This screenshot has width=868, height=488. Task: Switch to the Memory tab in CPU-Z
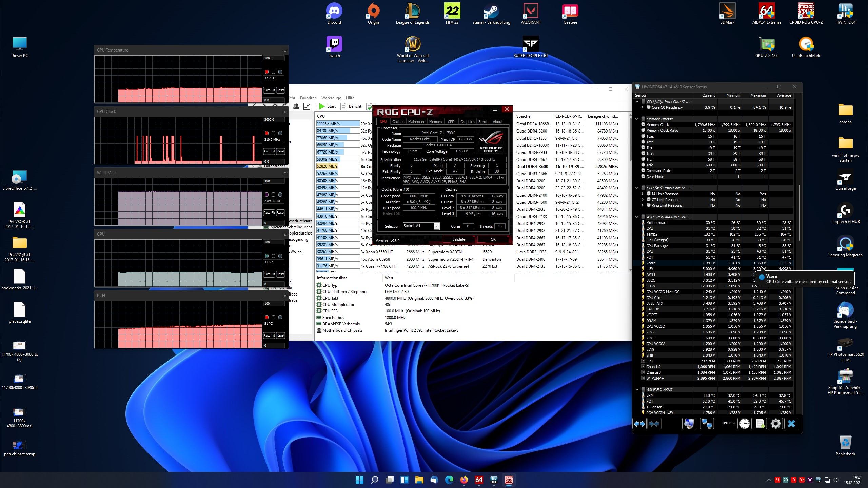click(435, 122)
